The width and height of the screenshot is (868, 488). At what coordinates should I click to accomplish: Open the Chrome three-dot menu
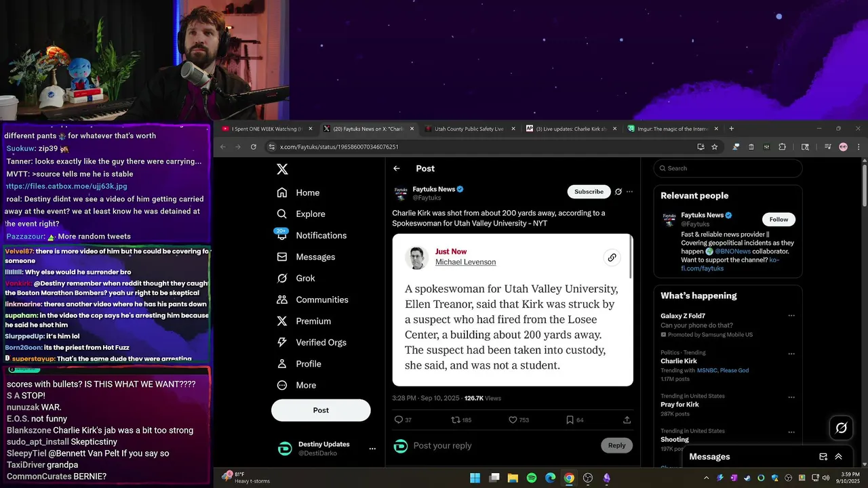coord(859,146)
